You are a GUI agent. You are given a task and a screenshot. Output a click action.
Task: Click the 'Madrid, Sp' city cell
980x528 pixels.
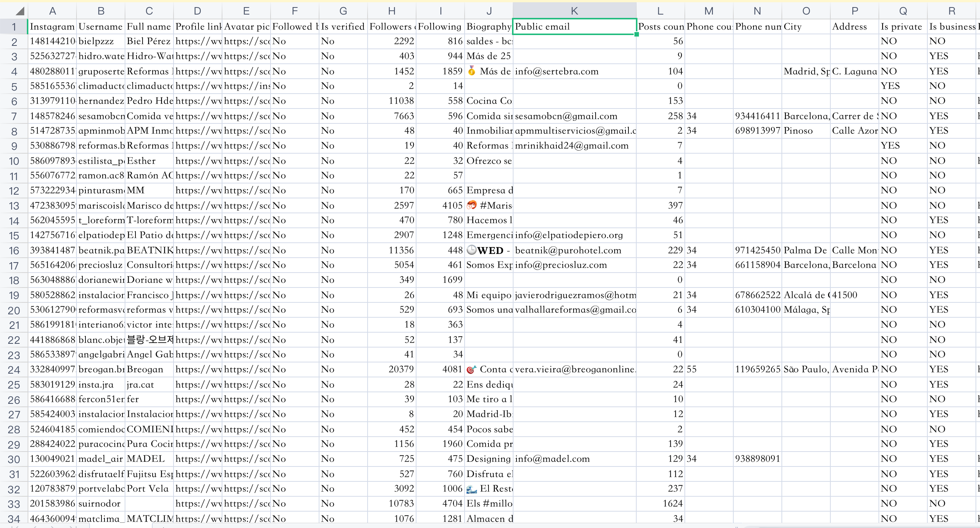click(x=806, y=72)
